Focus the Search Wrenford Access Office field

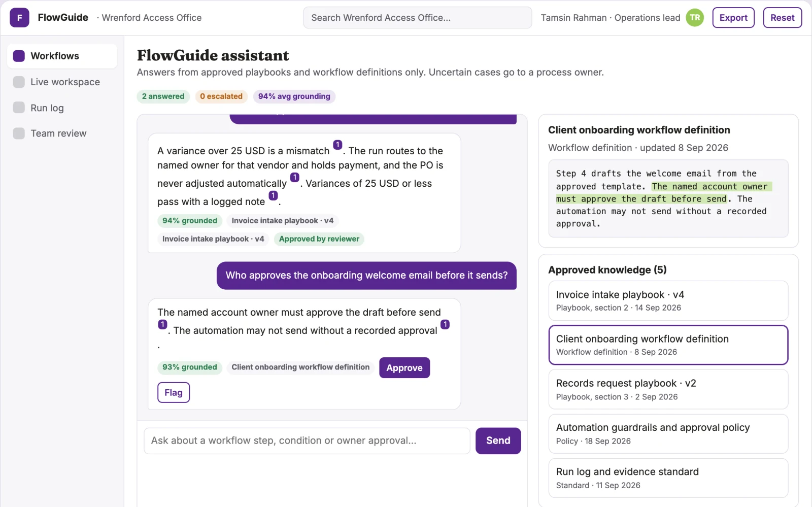tap(417, 18)
